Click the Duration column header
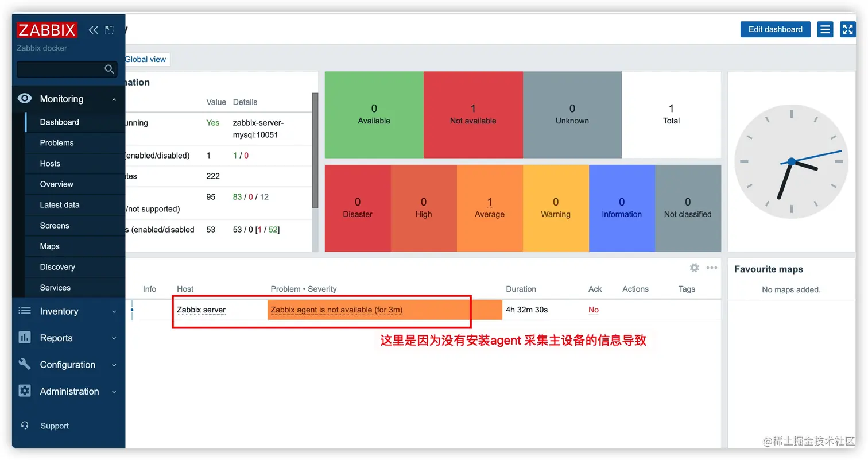The height and width of the screenshot is (460, 868). (x=521, y=289)
